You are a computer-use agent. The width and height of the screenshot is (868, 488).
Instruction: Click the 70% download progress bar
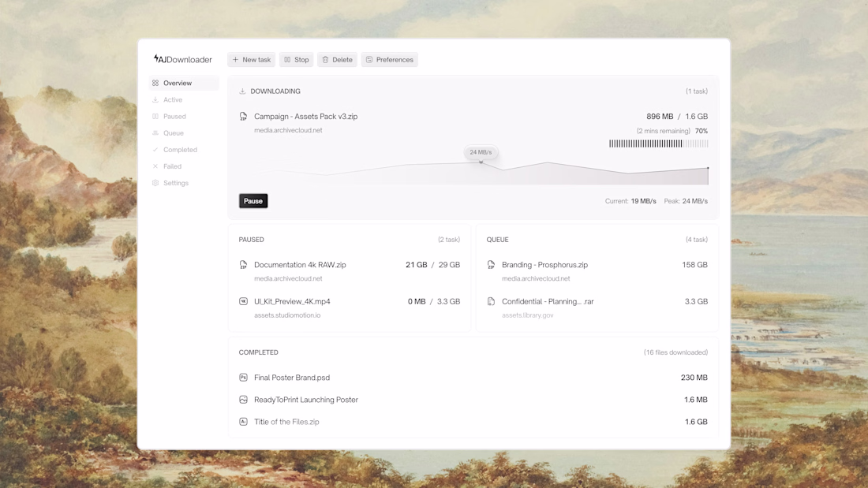[x=658, y=143]
